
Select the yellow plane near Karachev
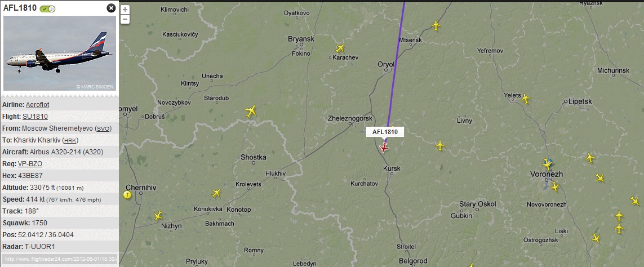340,48
